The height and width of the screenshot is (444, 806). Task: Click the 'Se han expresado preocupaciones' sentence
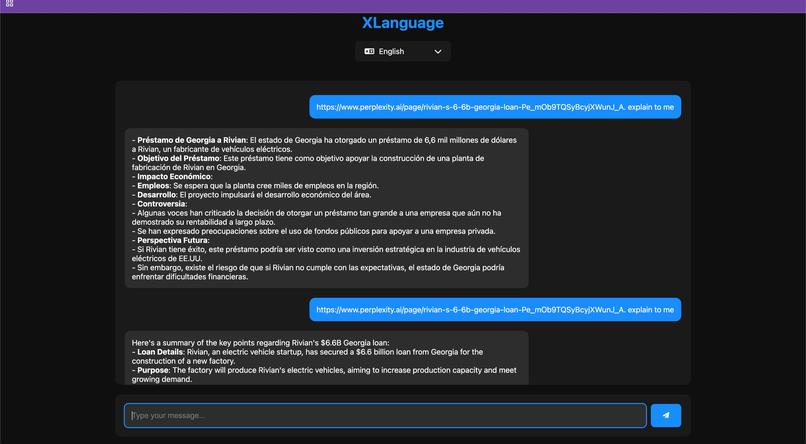(314, 231)
